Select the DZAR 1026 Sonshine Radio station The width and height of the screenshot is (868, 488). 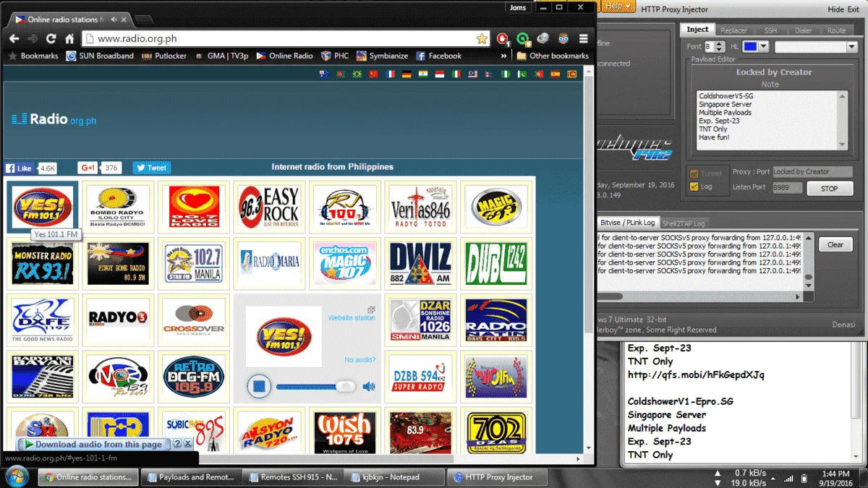pos(420,320)
